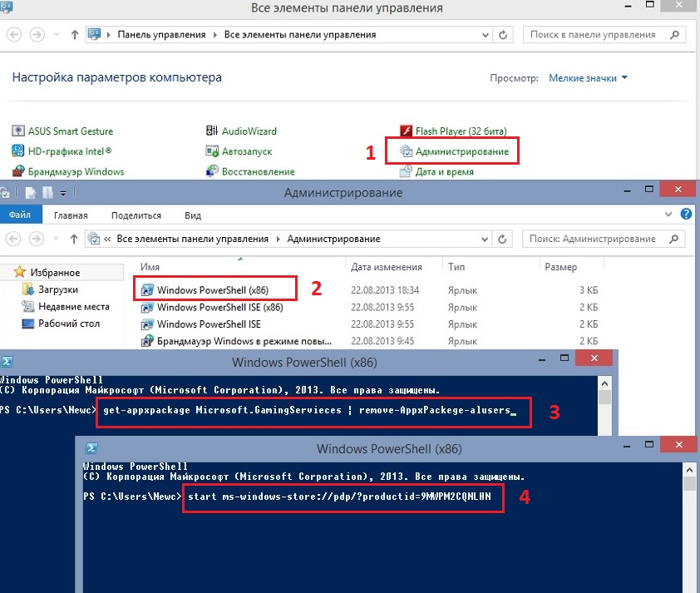Viewport: 700px width, 593px height.
Task: Click Брандмауэр Windows в режиме shortcut icon
Action: point(147,341)
